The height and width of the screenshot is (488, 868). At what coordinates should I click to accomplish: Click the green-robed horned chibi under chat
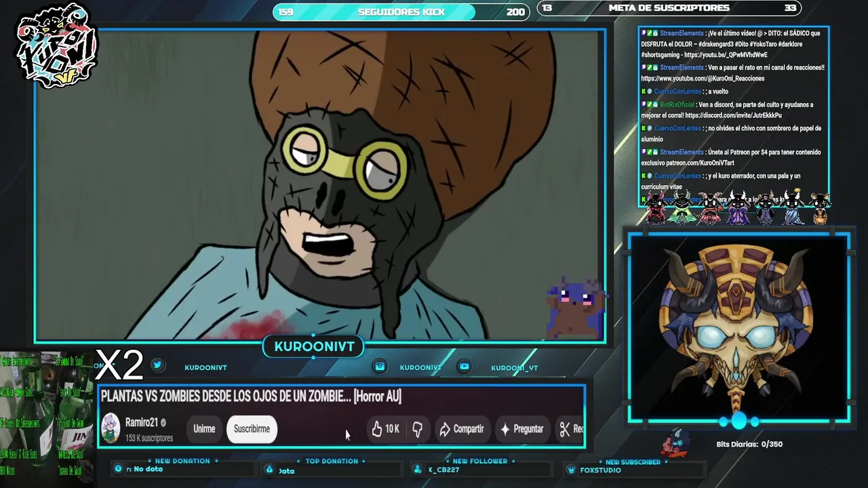pyautogui.click(x=682, y=207)
